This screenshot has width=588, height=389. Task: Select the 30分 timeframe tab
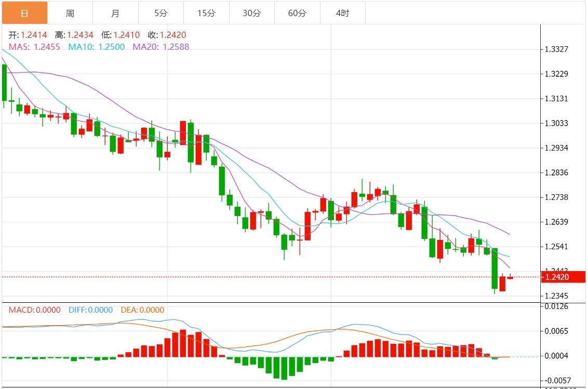(x=251, y=13)
